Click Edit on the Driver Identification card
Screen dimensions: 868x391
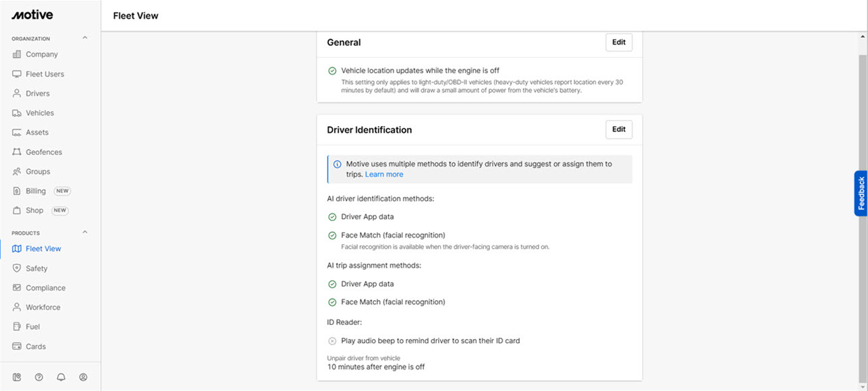pyautogui.click(x=618, y=129)
